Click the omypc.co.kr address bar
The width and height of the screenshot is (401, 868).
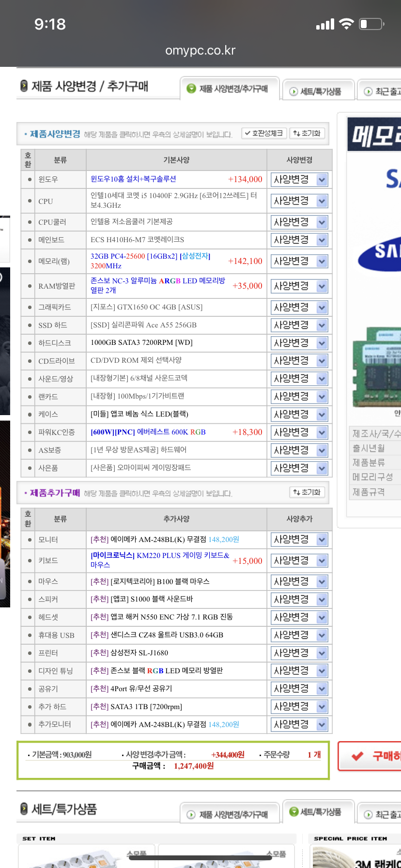click(x=200, y=50)
